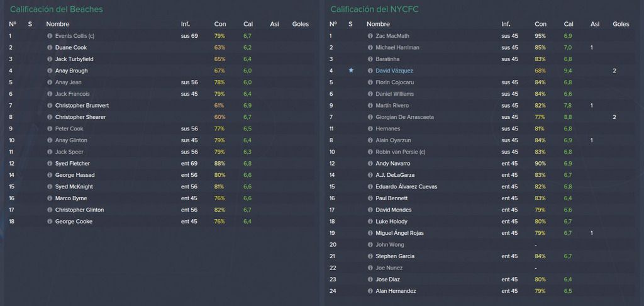This screenshot has height=306, width=644.
Task: Sort Beaches table by Con column header
Action: pos(219,25)
